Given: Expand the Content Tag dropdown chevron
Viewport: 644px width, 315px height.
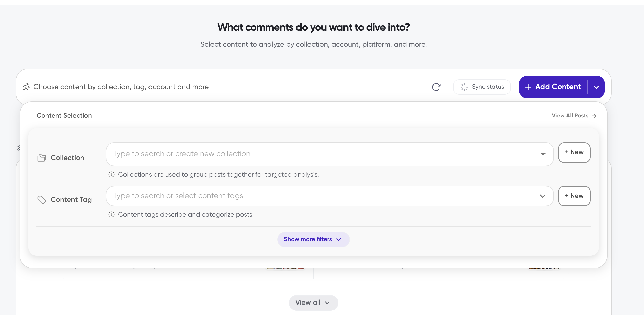Looking at the screenshot, I should pyautogui.click(x=543, y=196).
